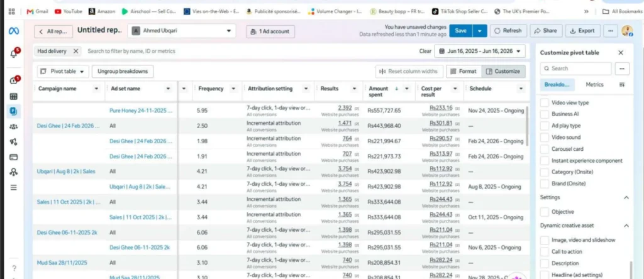The image size is (644, 279).
Task: Remove the Had delivery filter
Action: coord(75,52)
